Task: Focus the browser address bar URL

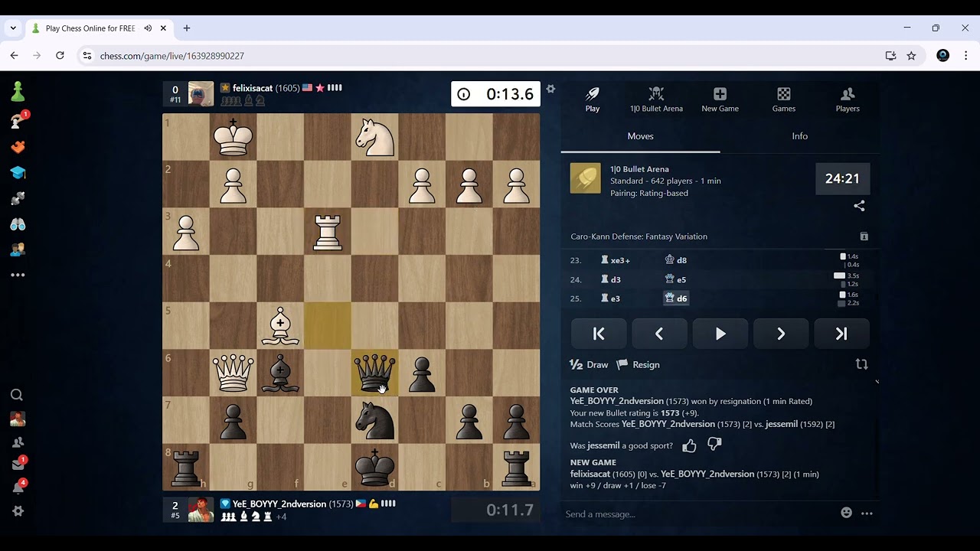Action: pyautogui.click(x=172, y=56)
